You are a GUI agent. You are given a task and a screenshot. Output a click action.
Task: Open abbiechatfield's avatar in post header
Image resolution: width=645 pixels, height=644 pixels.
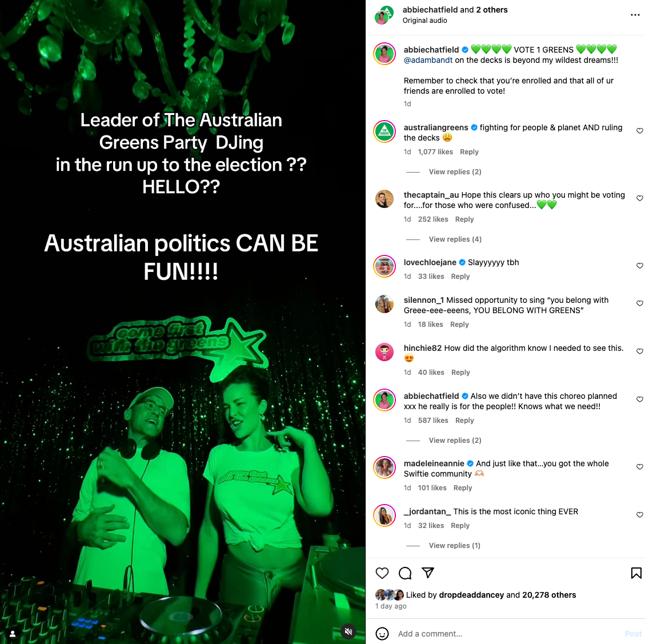click(384, 15)
